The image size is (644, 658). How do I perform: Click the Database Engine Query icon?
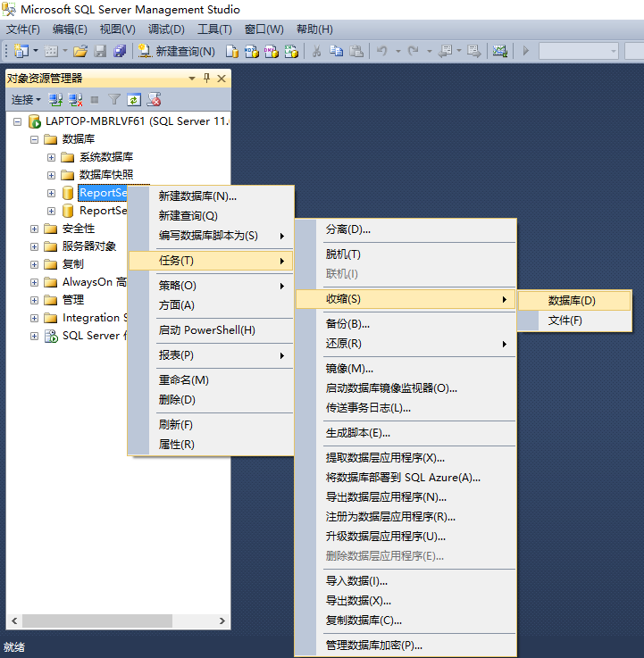[231, 51]
